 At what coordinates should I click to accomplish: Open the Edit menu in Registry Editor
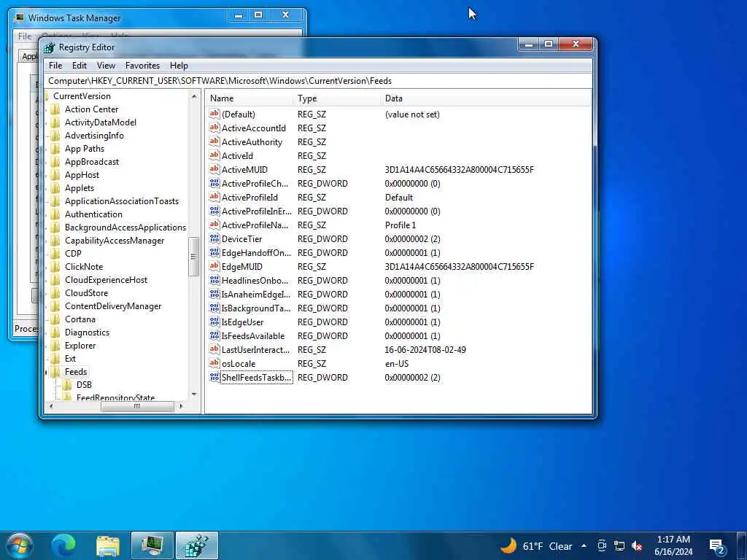[x=80, y=66]
